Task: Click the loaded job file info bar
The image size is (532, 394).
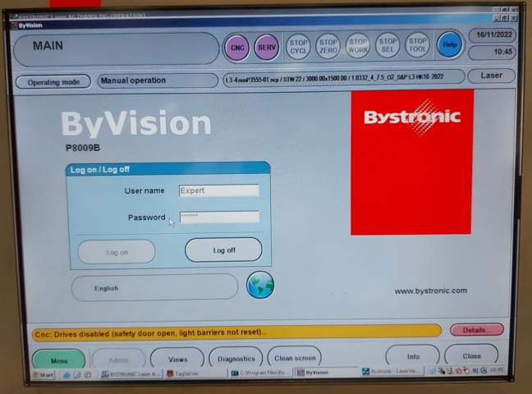Action: [x=343, y=78]
